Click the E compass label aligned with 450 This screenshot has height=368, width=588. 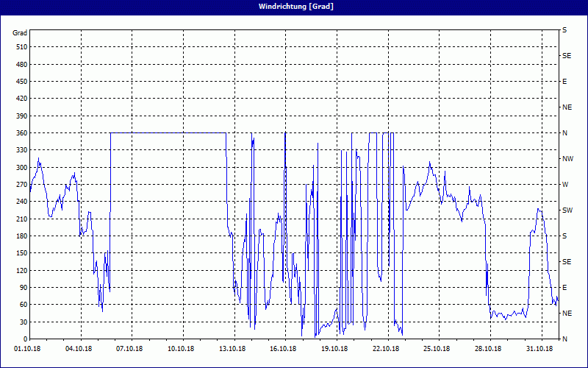click(x=564, y=82)
